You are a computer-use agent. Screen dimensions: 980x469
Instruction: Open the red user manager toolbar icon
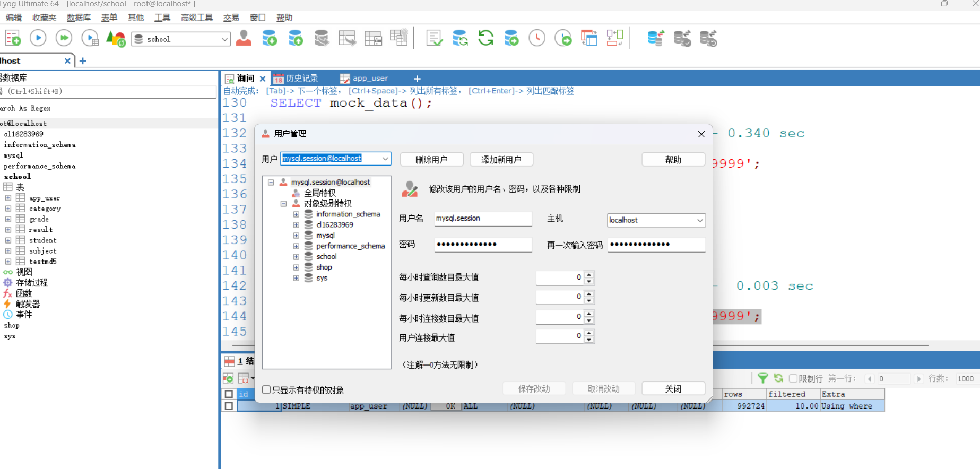(244, 38)
